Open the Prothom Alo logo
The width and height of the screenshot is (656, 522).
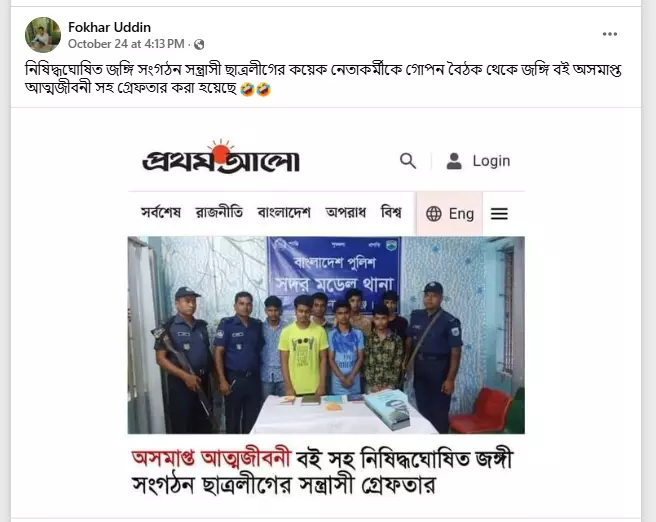click(221, 156)
